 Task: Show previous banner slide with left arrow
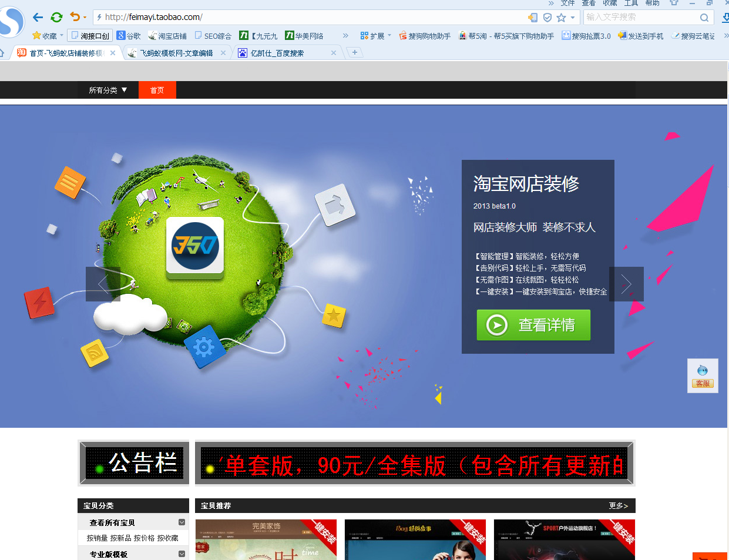[x=103, y=284]
